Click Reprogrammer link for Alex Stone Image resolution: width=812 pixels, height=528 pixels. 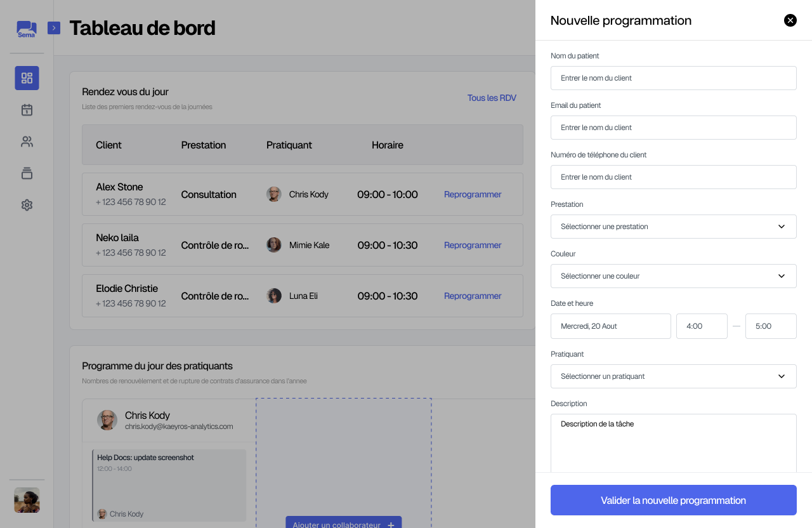pos(473,195)
